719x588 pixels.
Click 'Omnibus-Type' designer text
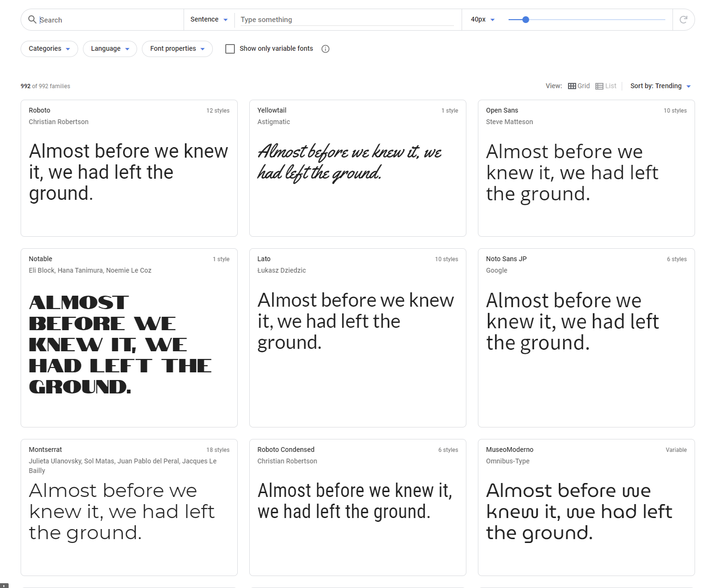(x=508, y=461)
